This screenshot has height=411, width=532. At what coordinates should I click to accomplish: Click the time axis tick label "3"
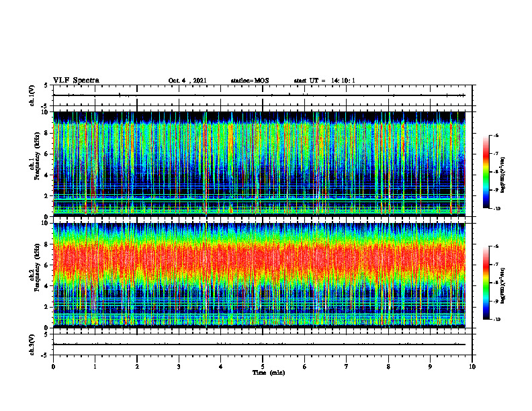(x=179, y=367)
